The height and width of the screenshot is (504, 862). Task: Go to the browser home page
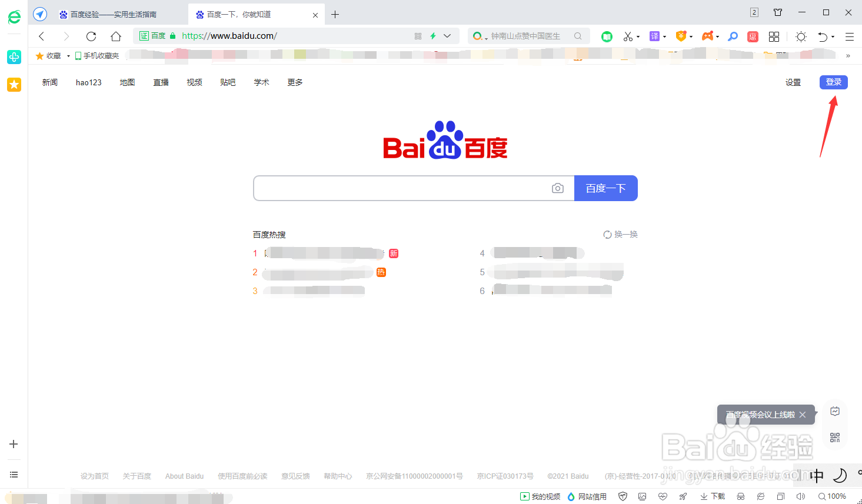(x=116, y=36)
